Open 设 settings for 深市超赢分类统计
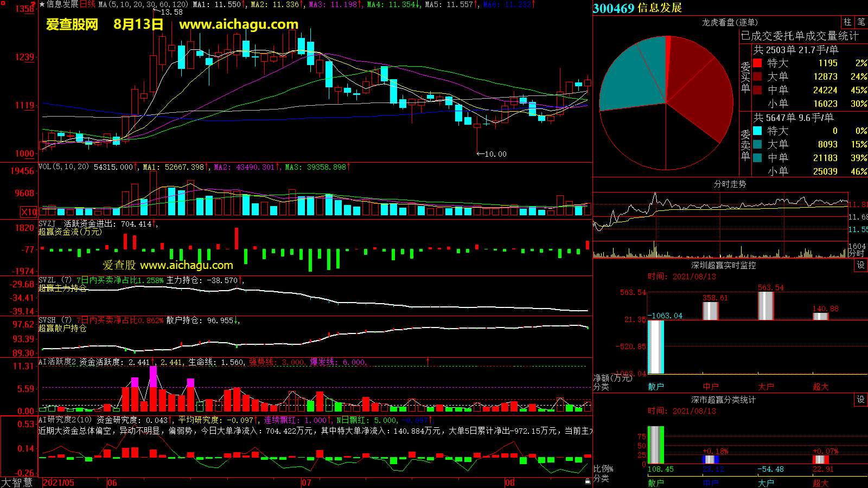This screenshot has height=488, width=868. (861, 400)
